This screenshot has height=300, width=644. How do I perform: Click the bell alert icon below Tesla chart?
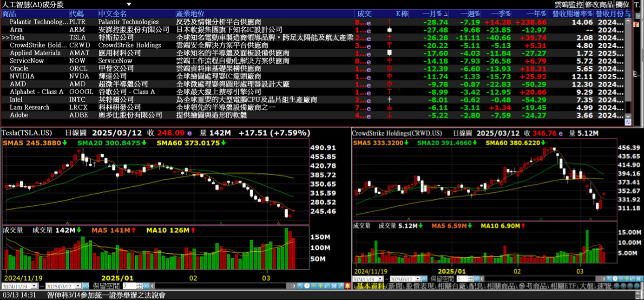tap(348, 286)
